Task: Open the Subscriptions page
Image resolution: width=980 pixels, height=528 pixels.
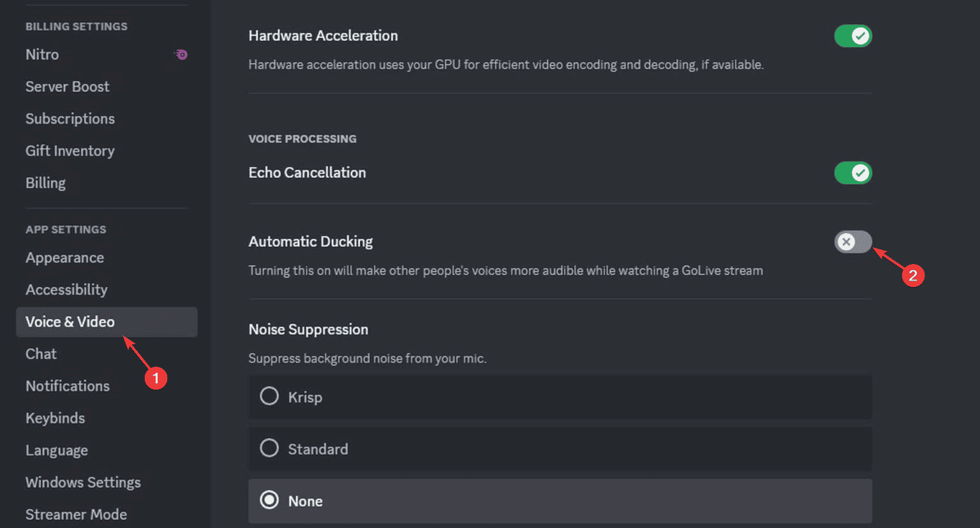Action: [70, 119]
